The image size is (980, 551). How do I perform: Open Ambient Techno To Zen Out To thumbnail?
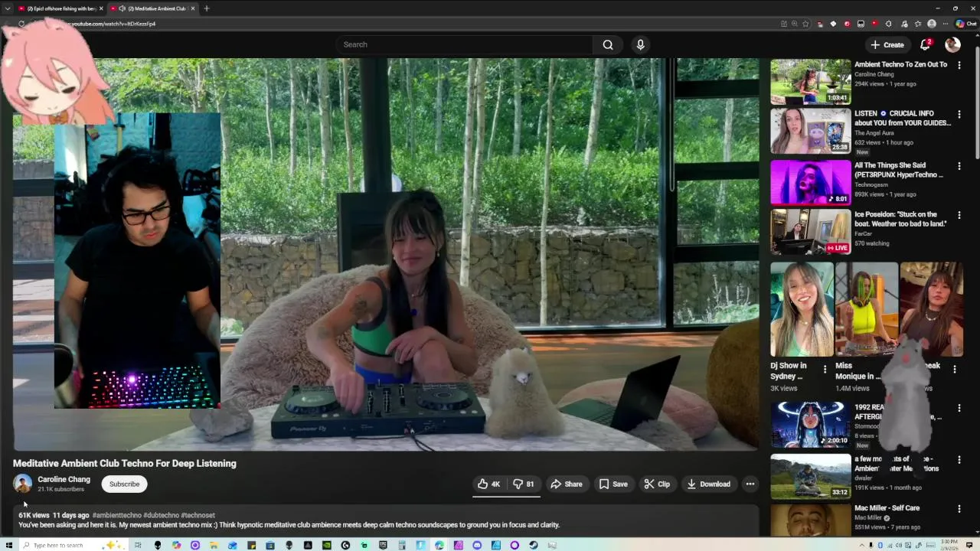click(x=810, y=81)
